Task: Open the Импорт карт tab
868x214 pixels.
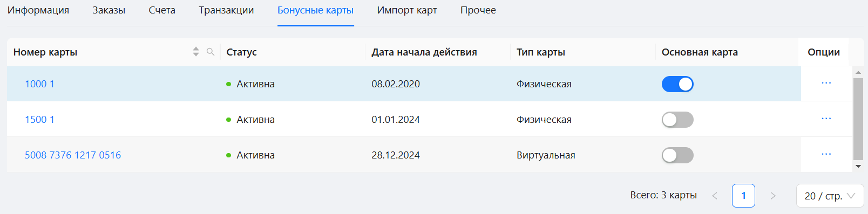Action: (x=407, y=10)
